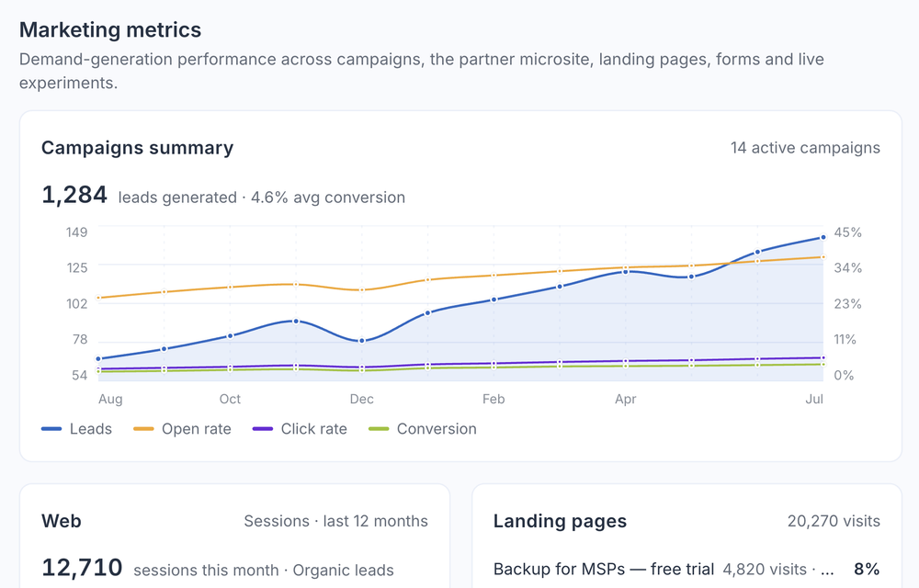Click the "Feb" month axis label
Screen dimensions: 919x588
click(x=494, y=399)
